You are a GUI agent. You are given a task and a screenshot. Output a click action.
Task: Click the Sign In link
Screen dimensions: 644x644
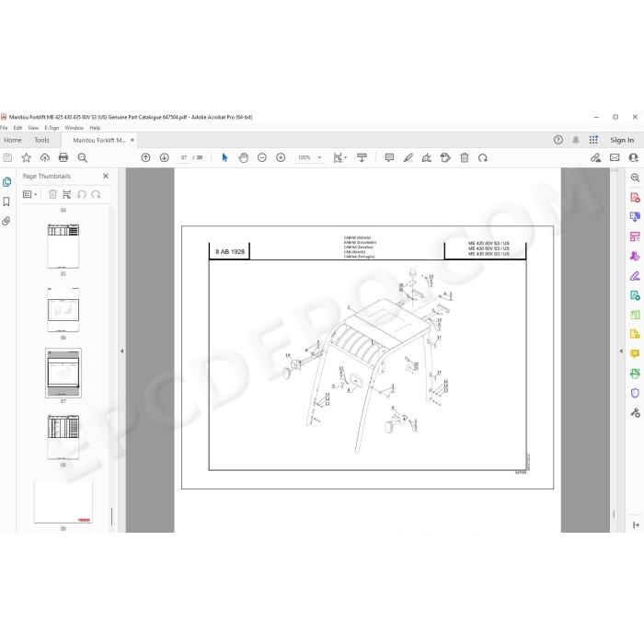[622, 140]
